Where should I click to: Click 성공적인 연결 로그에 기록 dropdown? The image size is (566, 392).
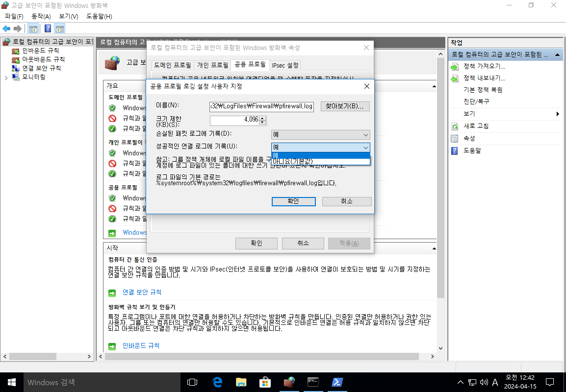coord(321,147)
